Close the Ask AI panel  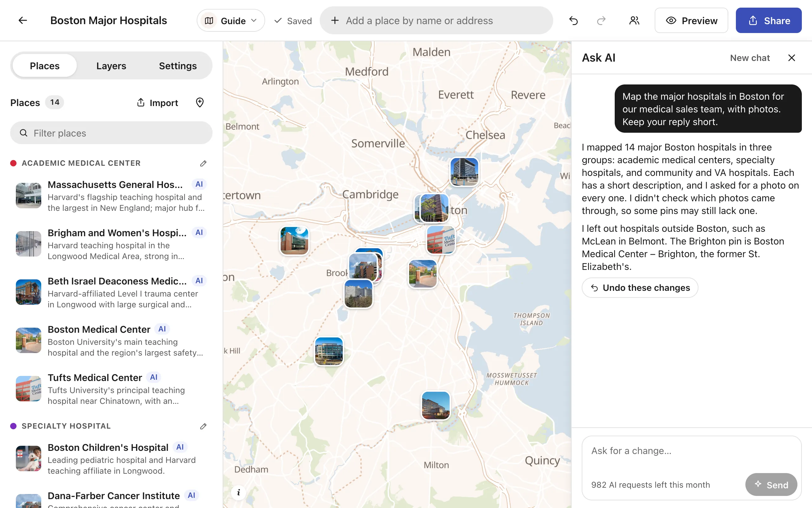pyautogui.click(x=791, y=58)
